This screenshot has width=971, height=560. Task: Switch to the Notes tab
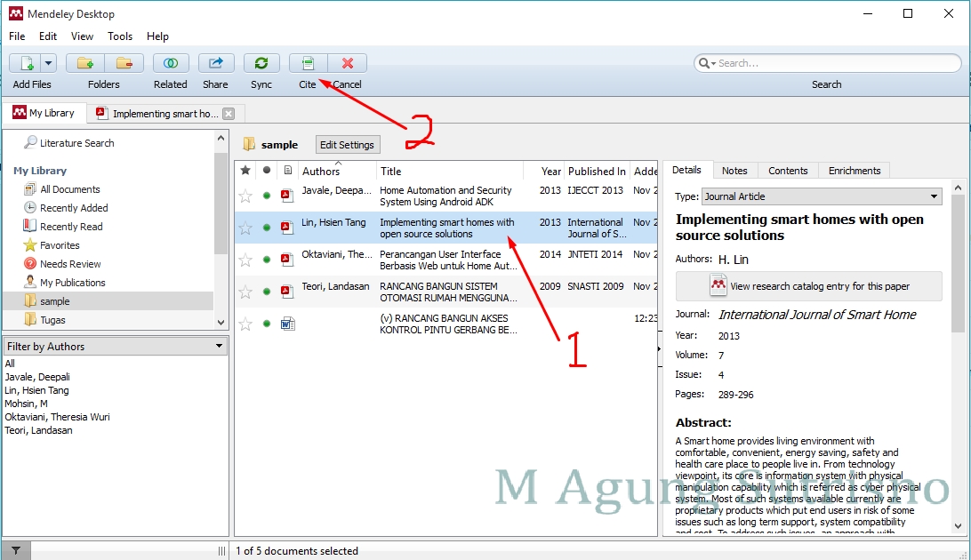pos(734,170)
